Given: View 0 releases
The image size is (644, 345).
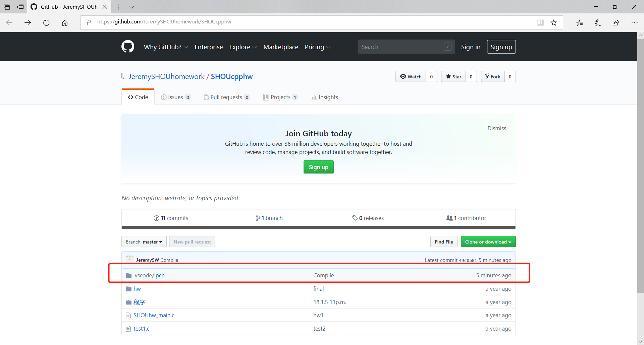Looking at the screenshot, I should pos(368,218).
